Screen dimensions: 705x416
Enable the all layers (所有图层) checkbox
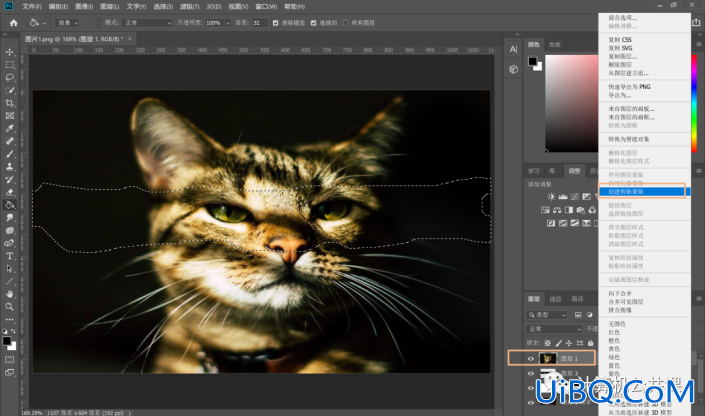(345, 23)
